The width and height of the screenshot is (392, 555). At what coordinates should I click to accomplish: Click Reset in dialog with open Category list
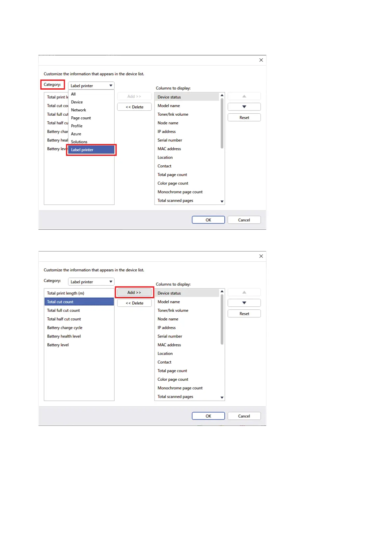coord(244,117)
